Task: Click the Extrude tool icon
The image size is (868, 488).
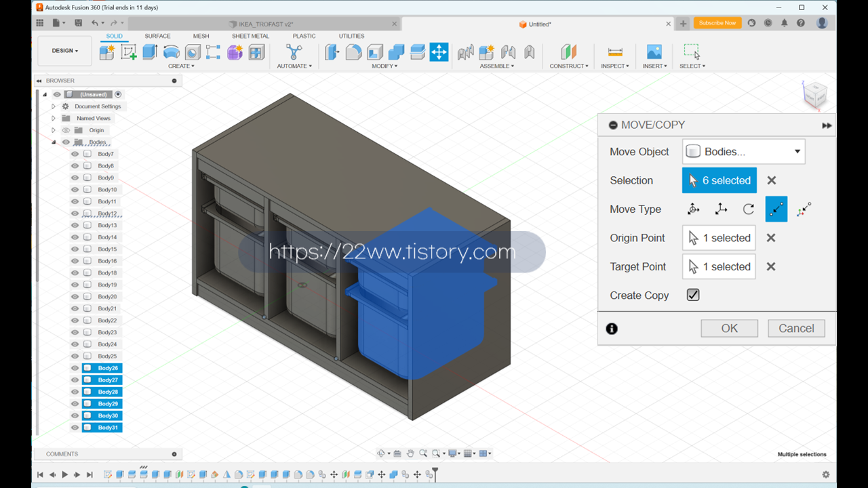Action: 150,52
